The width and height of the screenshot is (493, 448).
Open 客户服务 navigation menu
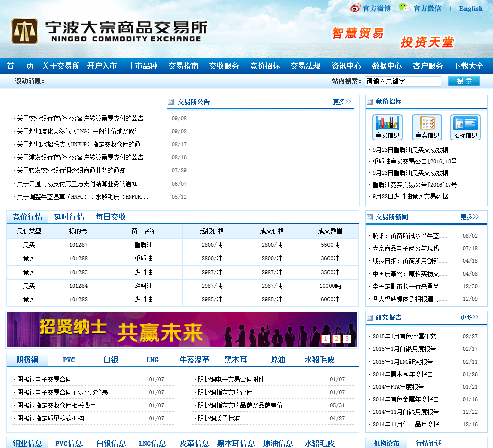coord(428,66)
